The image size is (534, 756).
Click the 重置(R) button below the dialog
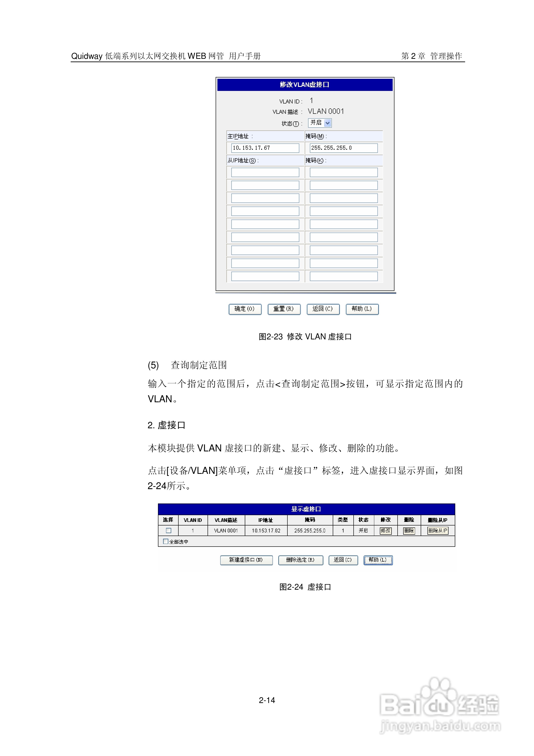tap(284, 310)
